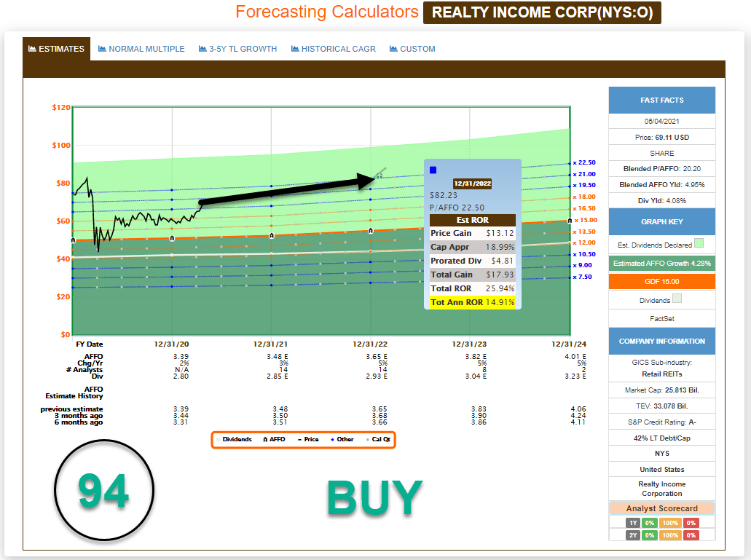Click the 94 valuation score circle

(x=103, y=492)
